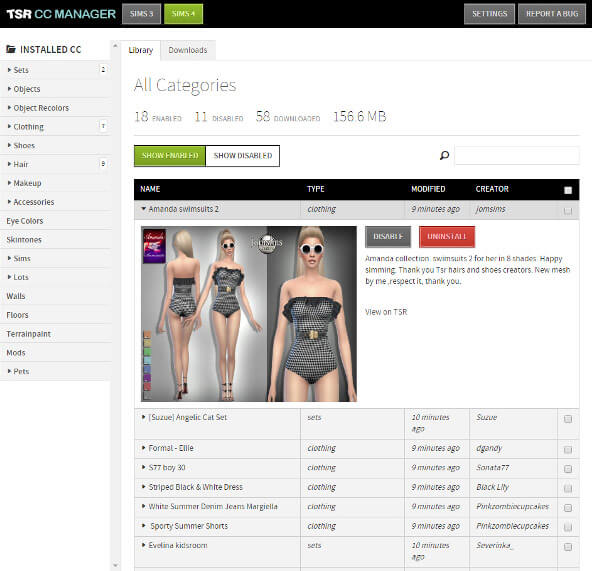
Task: Switch to the Library tab
Action: (x=141, y=50)
